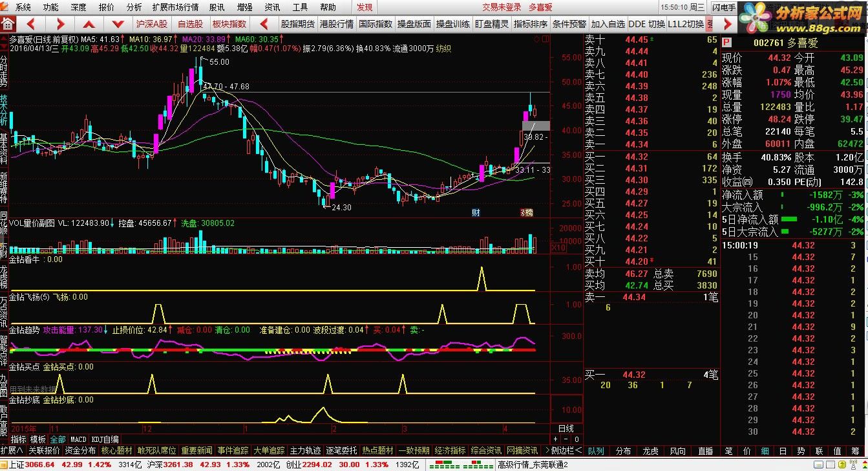Click 指标排序 in toolbar
868x471 pixels.
(531, 24)
